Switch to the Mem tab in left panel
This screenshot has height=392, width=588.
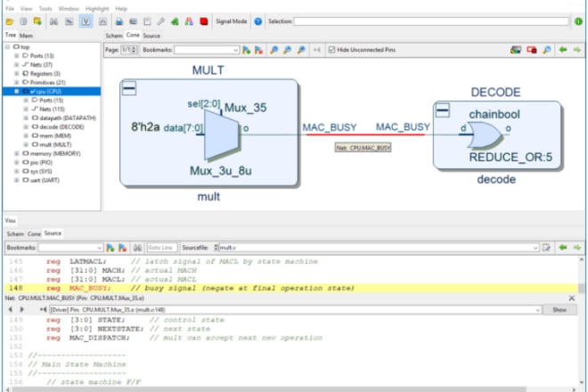coord(26,36)
